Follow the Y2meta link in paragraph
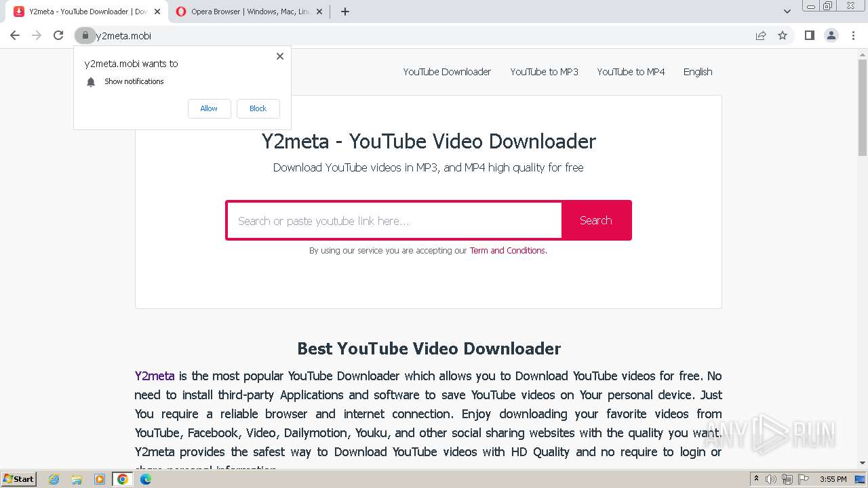868x488 pixels. (155, 375)
